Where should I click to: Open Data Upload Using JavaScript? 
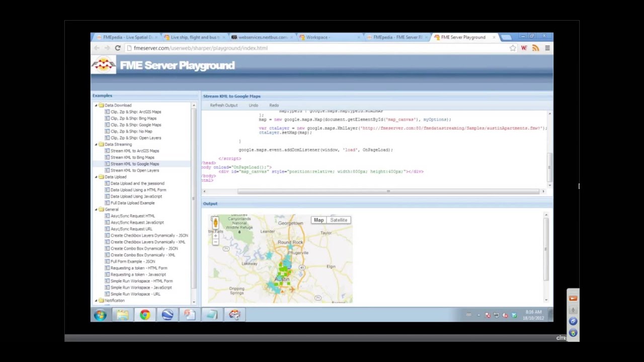click(x=136, y=197)
